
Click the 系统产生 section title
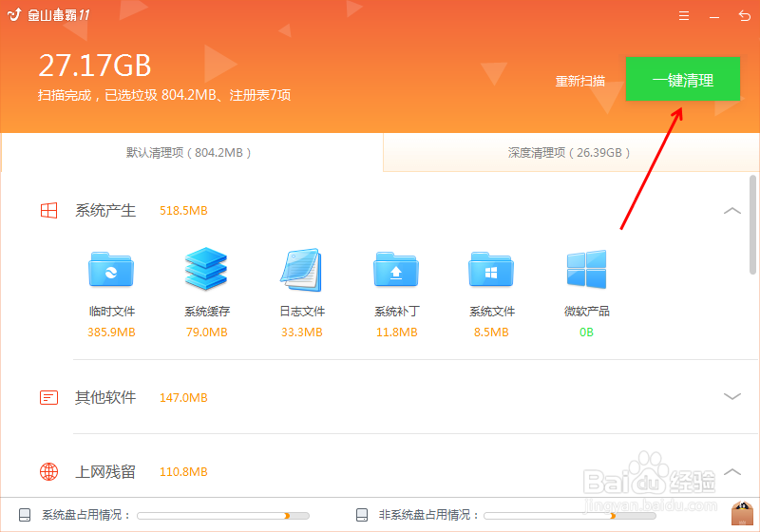click(105, 211)
